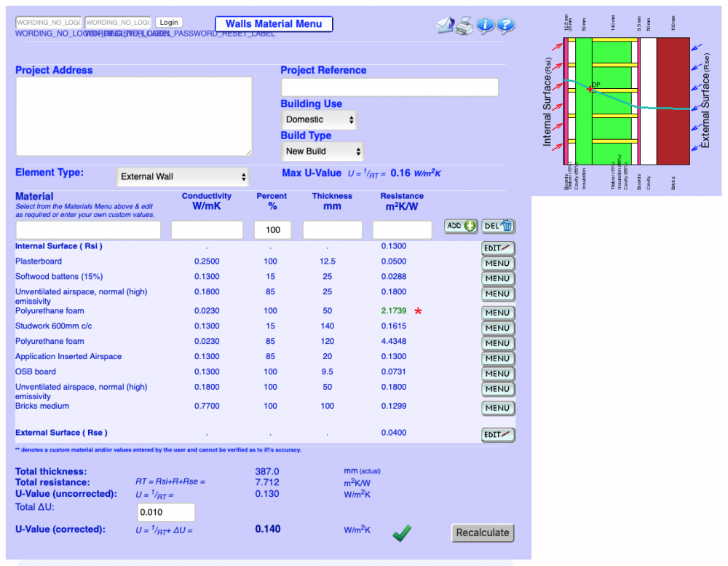The width and height of the screenshot is (728, 566).
Task: Edit the External Surface Rse row
Action: (498, 435)
